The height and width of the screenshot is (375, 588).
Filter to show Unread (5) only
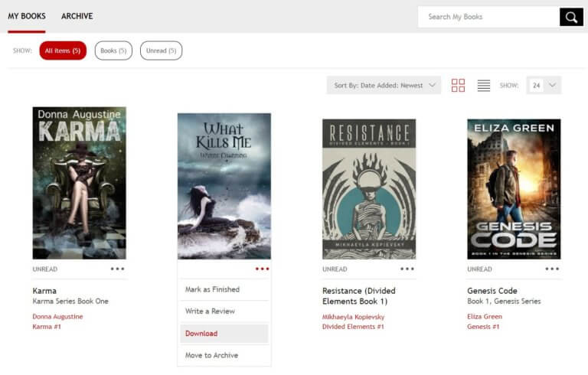[161, 51]
